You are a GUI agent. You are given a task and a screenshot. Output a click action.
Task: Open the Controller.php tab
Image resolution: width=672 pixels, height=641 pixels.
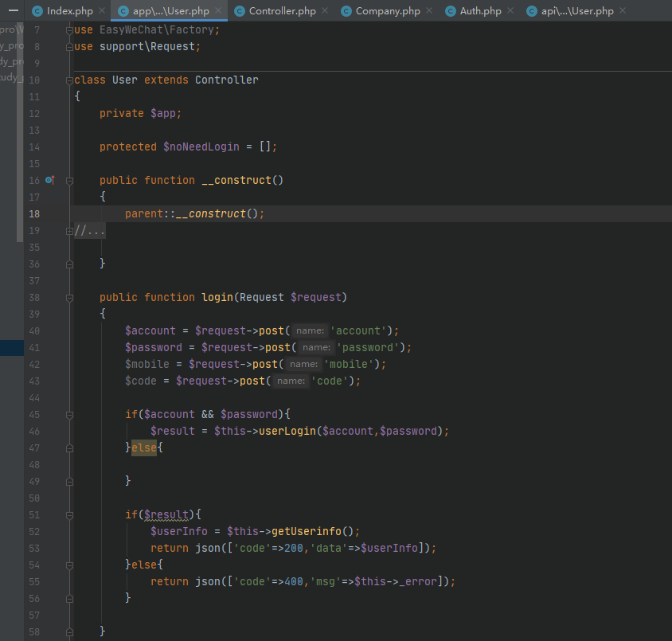coord(282,11)
